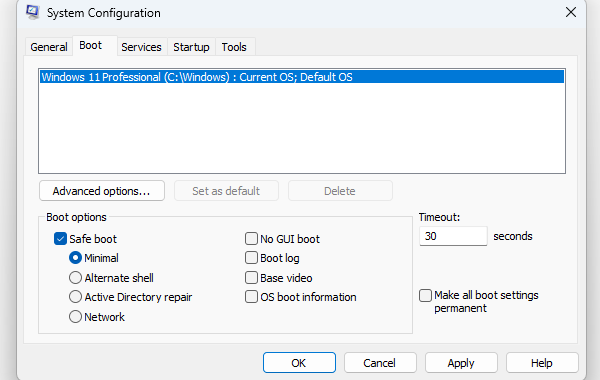Image resolution: width=600 pixels, height=380 pixels.
Task: Turn on the Boot log checkbox
Action: pyautogui.click(x=251, y=258)
